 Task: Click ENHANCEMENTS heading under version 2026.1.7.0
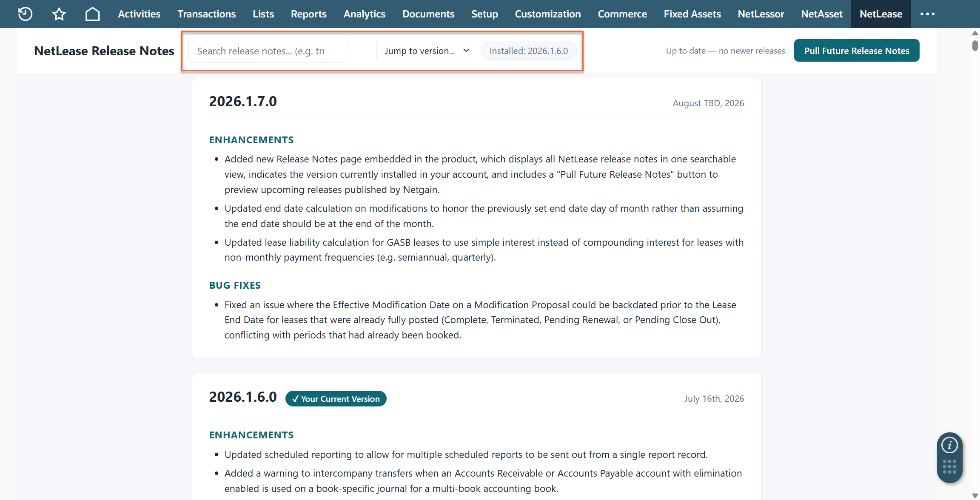(x=251, y=140)
